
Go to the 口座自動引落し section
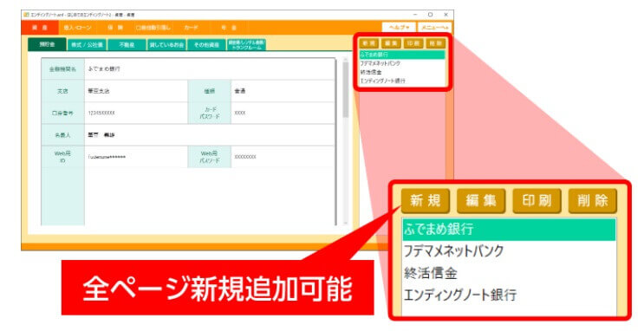153,28
